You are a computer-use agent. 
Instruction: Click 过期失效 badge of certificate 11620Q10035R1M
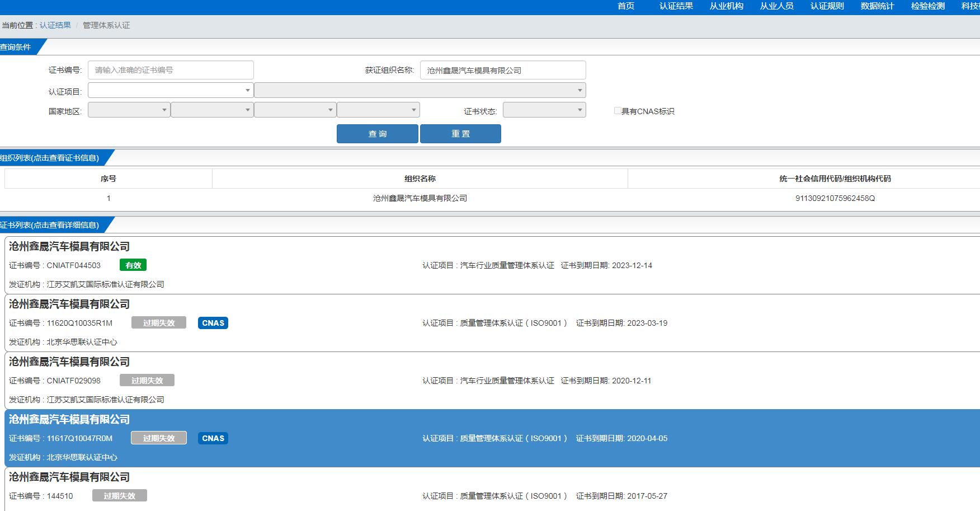point(159,323)
